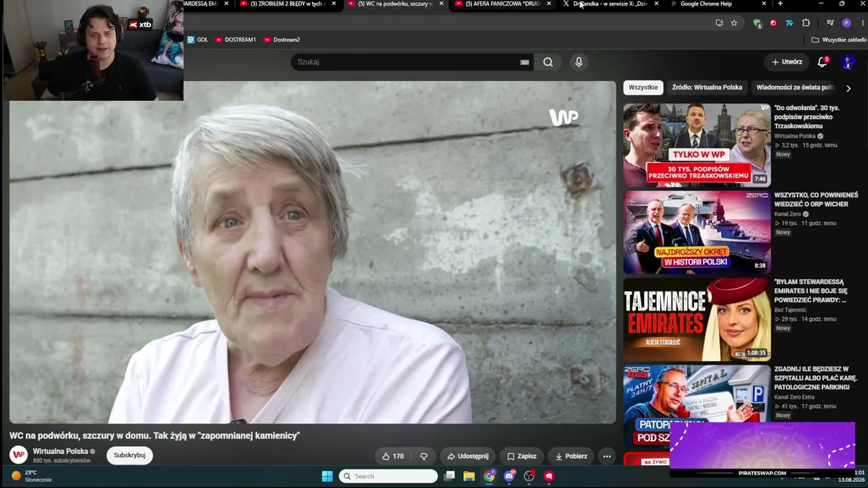The image size is (868, 488).
Task: Click the main video player
Action: (x=313, y=252)
